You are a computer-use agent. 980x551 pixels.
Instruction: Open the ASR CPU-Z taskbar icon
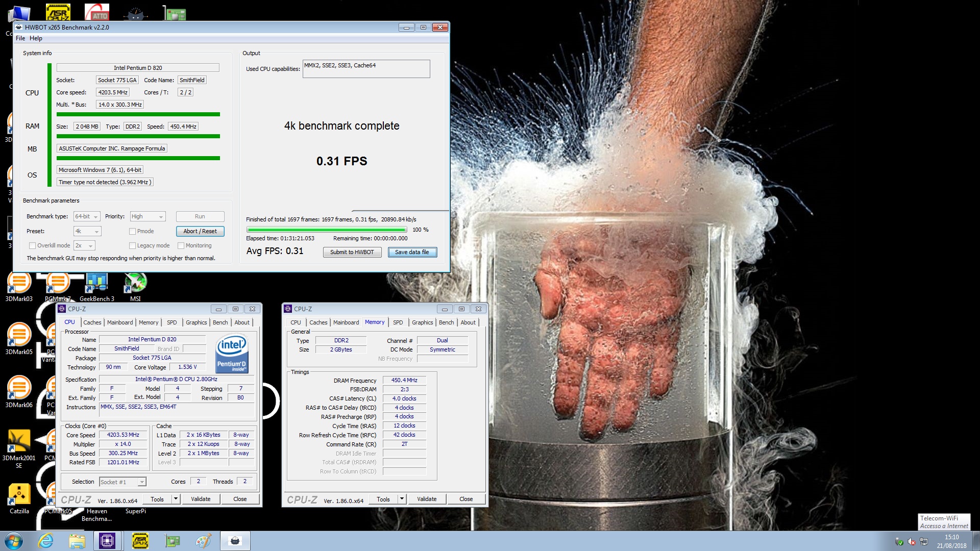click(140, 541)
